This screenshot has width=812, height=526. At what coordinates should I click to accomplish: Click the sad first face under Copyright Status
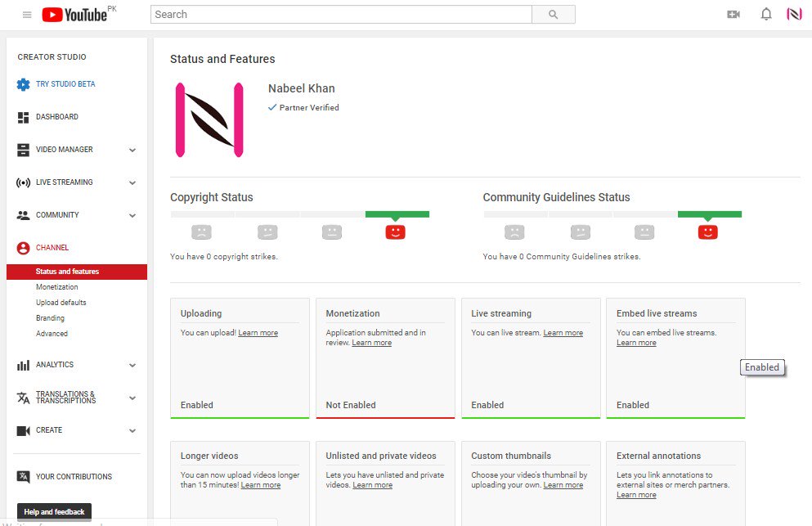coord(201,232)
